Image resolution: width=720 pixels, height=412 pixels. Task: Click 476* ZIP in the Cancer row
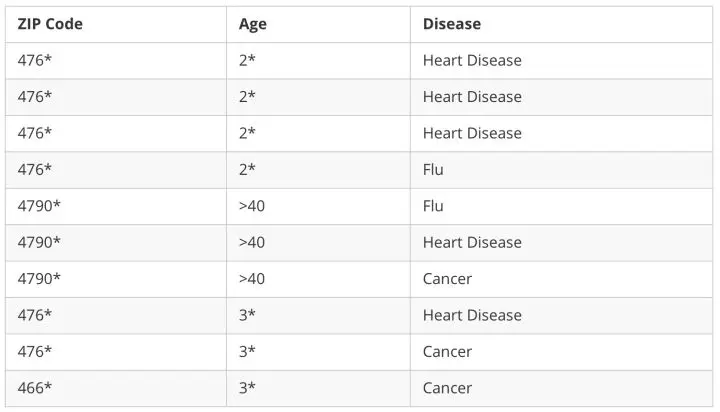pyautogui.click(x=35, y=352)
